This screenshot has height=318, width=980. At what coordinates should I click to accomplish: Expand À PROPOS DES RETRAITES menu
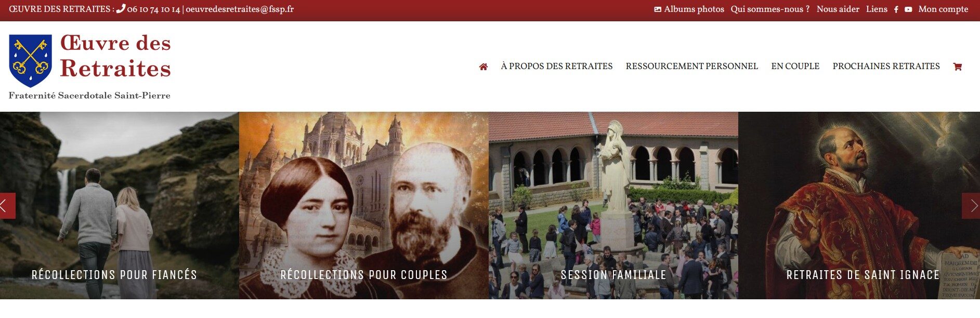pyautogui.click(x=556, y=67)
